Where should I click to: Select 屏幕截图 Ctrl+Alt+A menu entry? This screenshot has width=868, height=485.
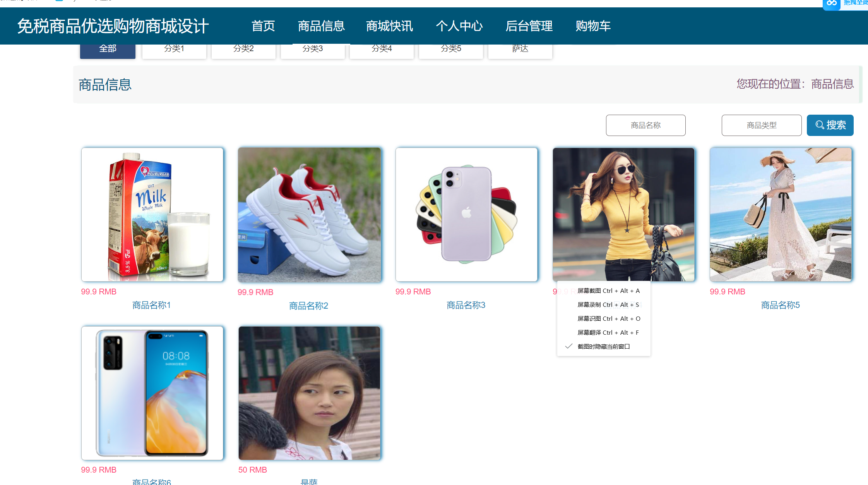(608, 291)
